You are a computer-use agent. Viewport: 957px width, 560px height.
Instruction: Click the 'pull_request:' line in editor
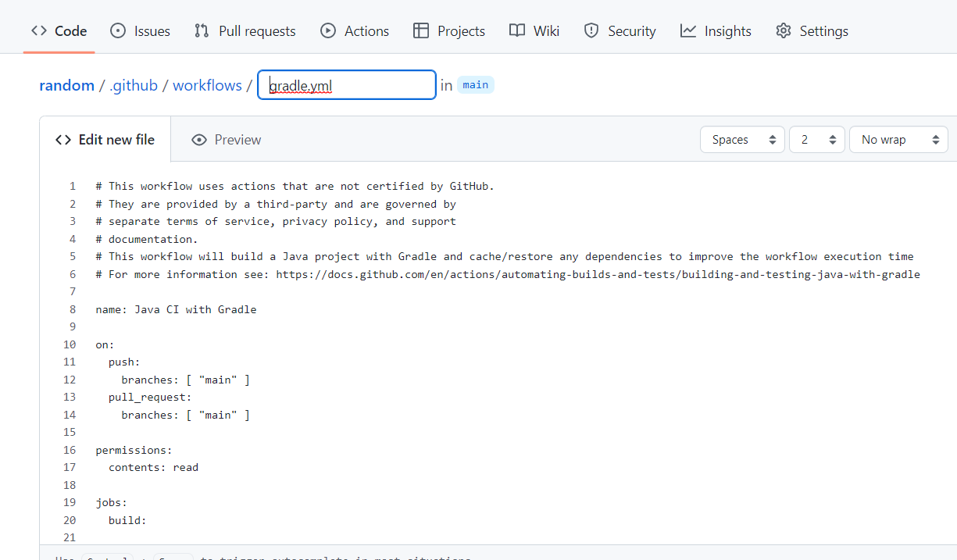(150, 397)
